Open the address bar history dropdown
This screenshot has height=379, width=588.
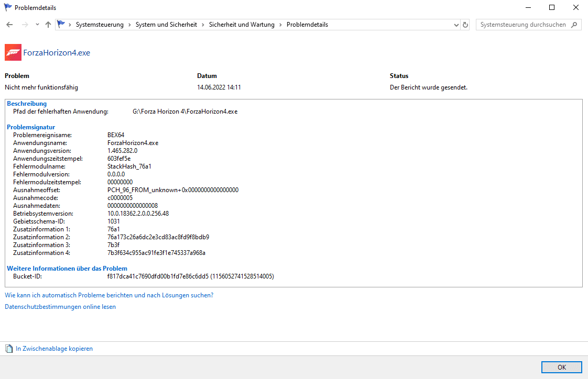pyautogui.click(x=456, y=25)
